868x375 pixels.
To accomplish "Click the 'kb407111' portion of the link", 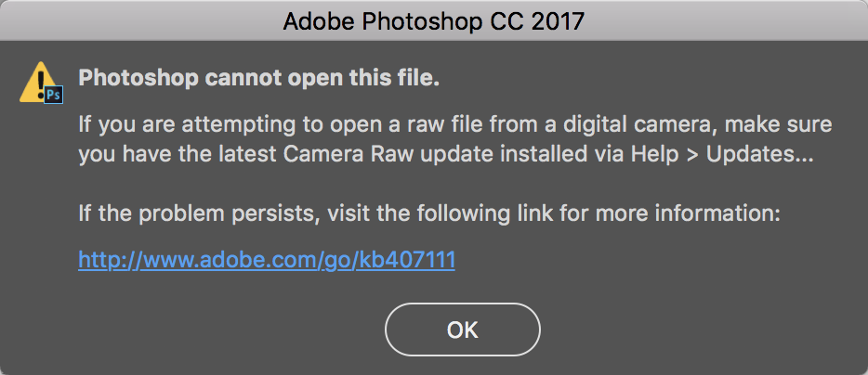I will 407,259.
